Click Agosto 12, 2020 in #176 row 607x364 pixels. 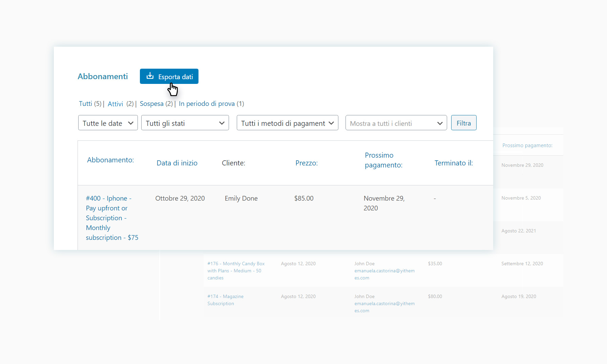[298, 264]
